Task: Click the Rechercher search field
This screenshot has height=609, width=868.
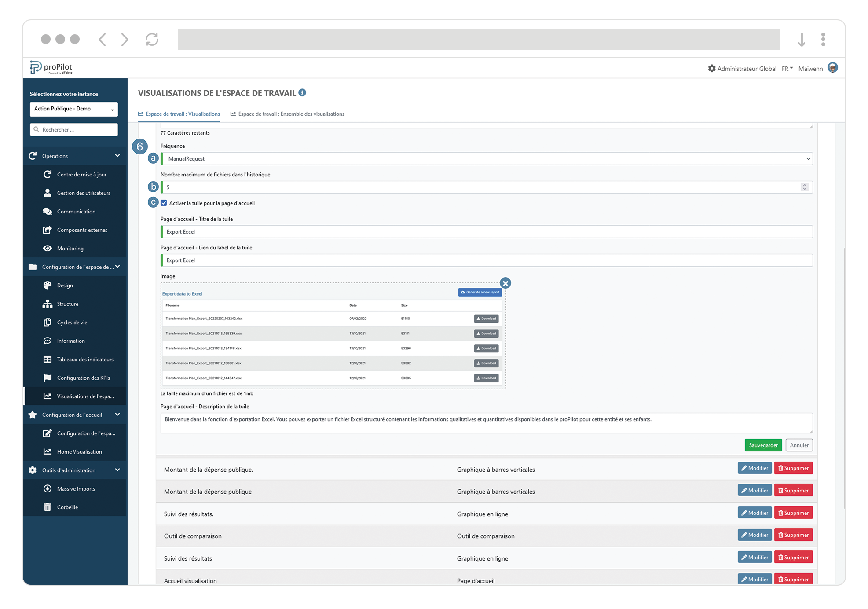Action: coord(73,129)
